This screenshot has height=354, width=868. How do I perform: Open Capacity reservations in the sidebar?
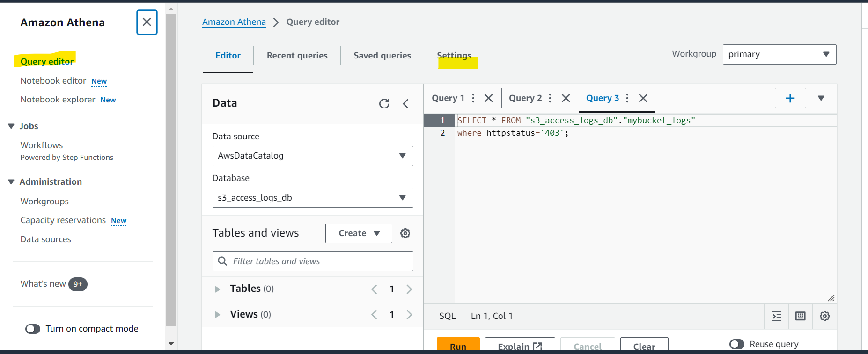tap(63, 220)
